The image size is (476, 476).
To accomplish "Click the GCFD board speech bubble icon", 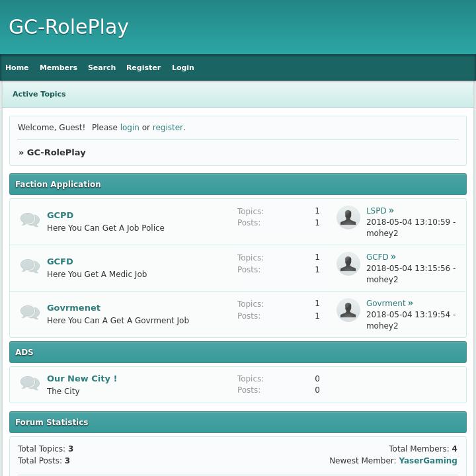I will tap(30, 266).
